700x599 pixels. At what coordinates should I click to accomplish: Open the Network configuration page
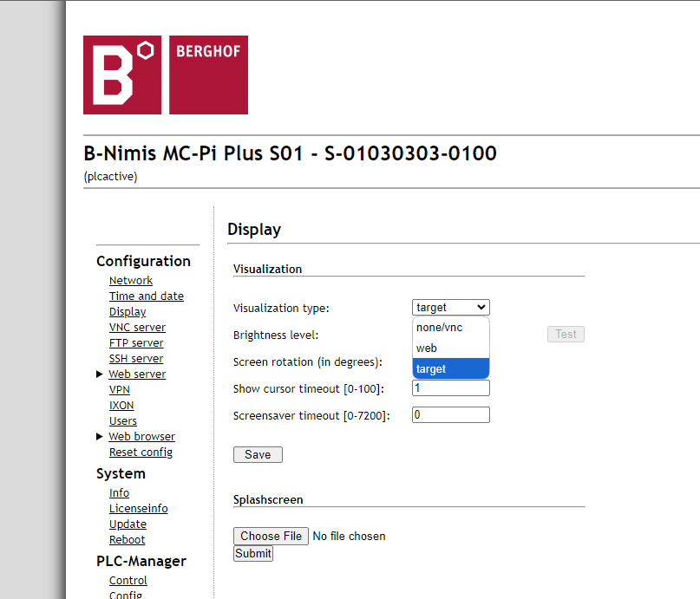pyautogui.click(x=131, y=281)
